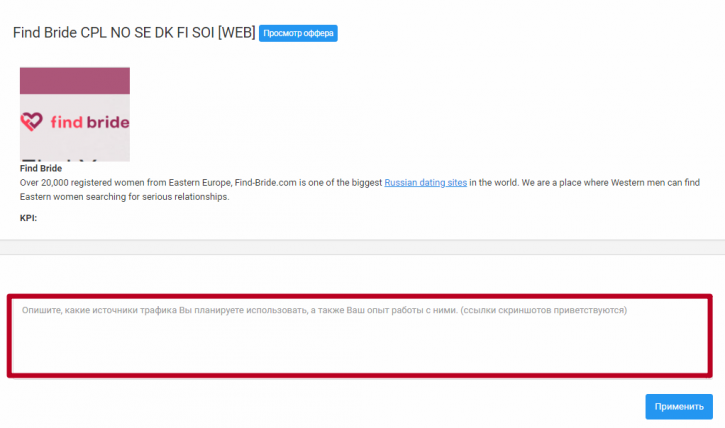The width and height of the screenshot is (725, 428).
Task: Click the 'Применить' button
Action: [679, 407]
